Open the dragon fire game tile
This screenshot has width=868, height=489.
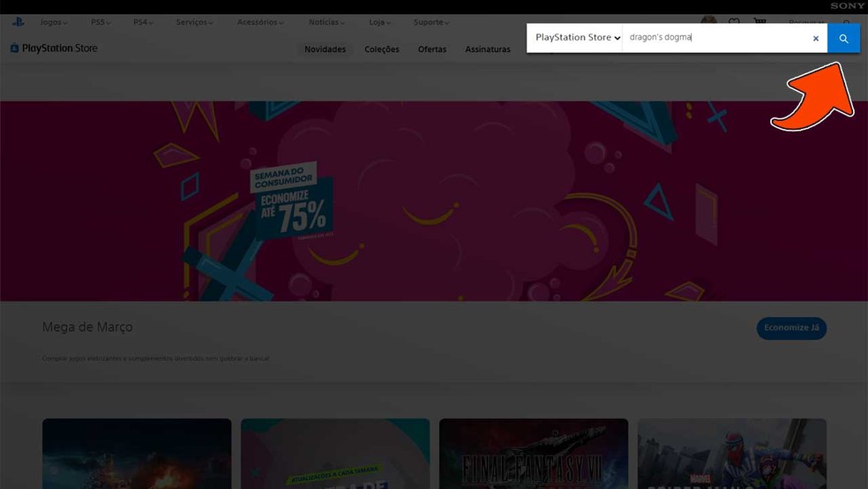pos(137,454)
